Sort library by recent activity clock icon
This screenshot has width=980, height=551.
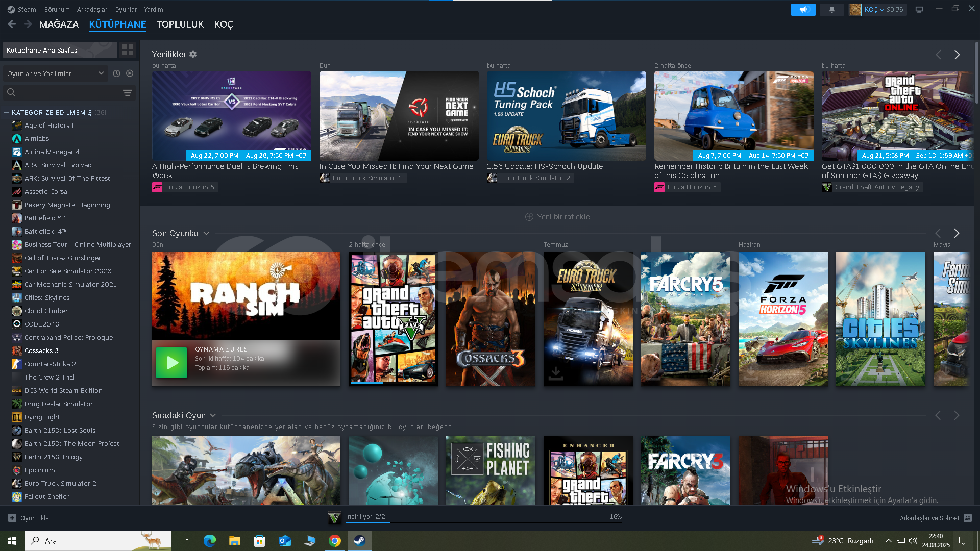116,73
